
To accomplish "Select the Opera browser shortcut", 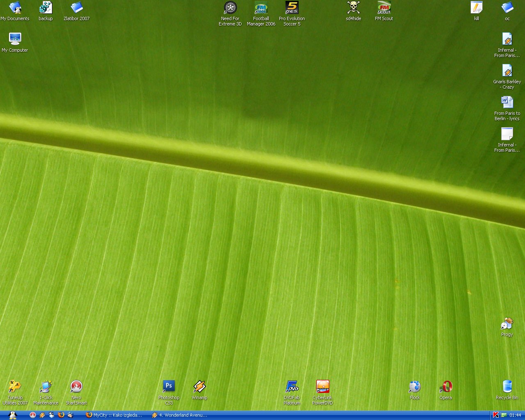I will (445, 386).
